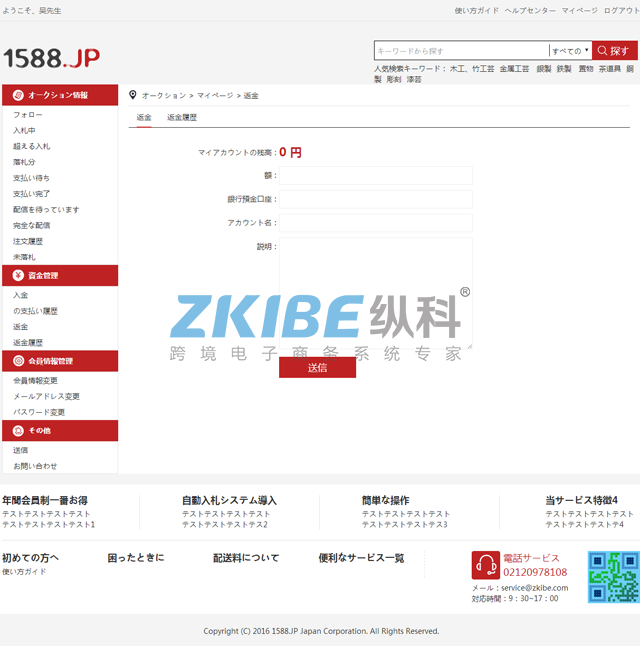Click the magnifier search icon
The width and height of the screenshot is (640, 646).
pyautogui.click(x=602, y=51)
